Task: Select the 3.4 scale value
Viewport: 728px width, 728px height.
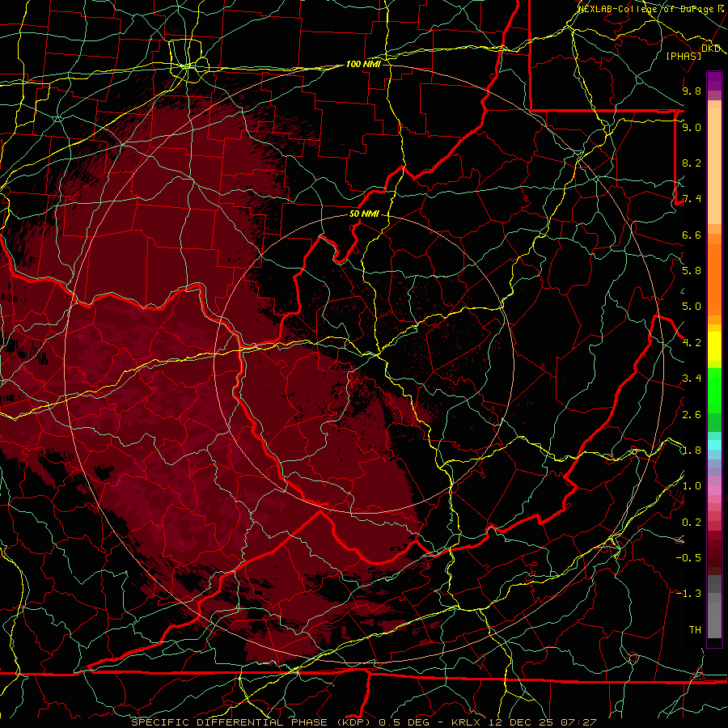Action: click(x=692, y=379)
